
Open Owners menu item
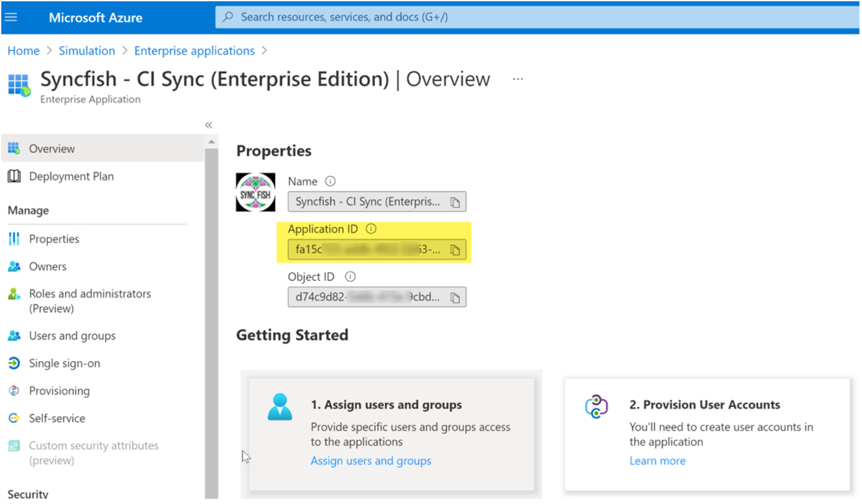(x=48, y=266)
